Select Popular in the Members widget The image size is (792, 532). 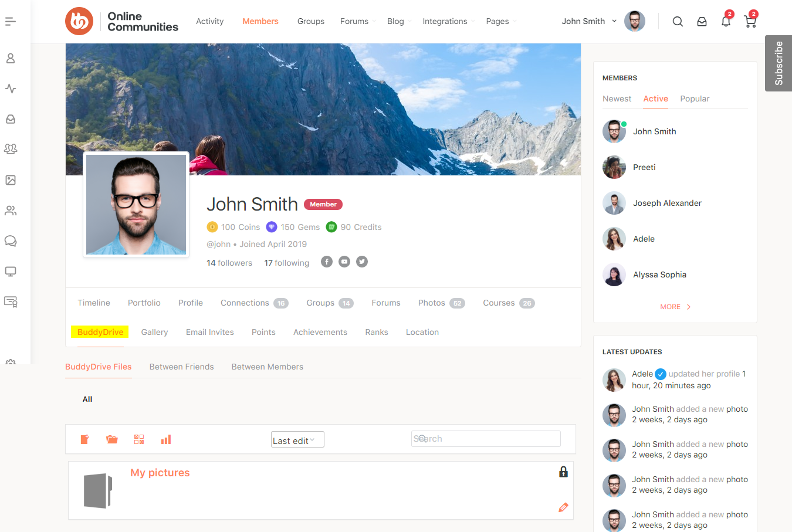pos(695,99)
